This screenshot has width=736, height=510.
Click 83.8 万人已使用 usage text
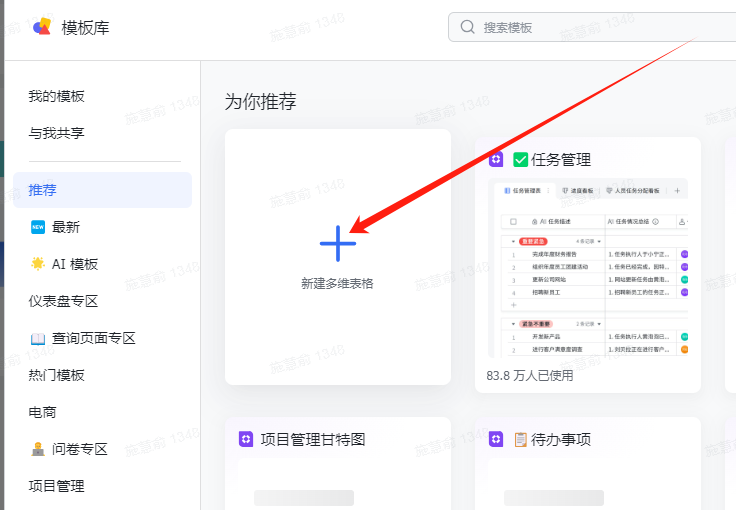coord(530,376)
